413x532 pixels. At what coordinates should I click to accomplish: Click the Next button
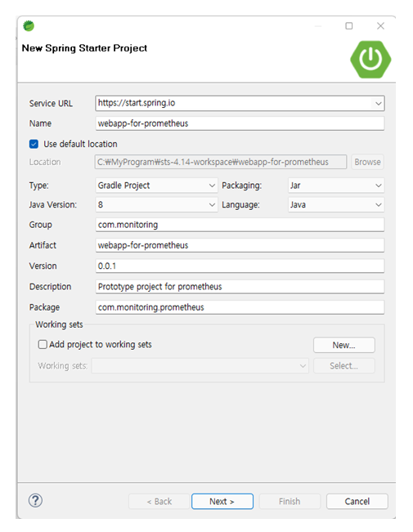pyautogui.click(x=222, y=501)
